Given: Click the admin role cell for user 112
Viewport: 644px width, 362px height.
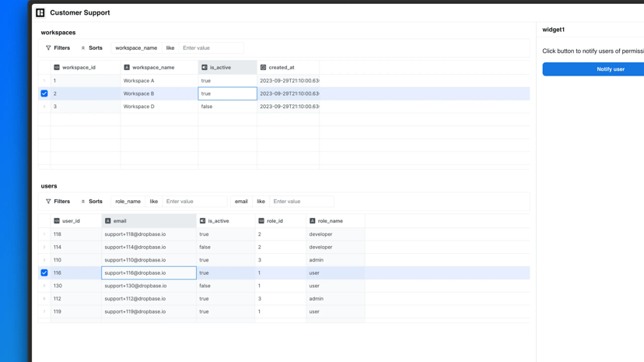Looking at the screenshot, I should (x=335, y=299).
